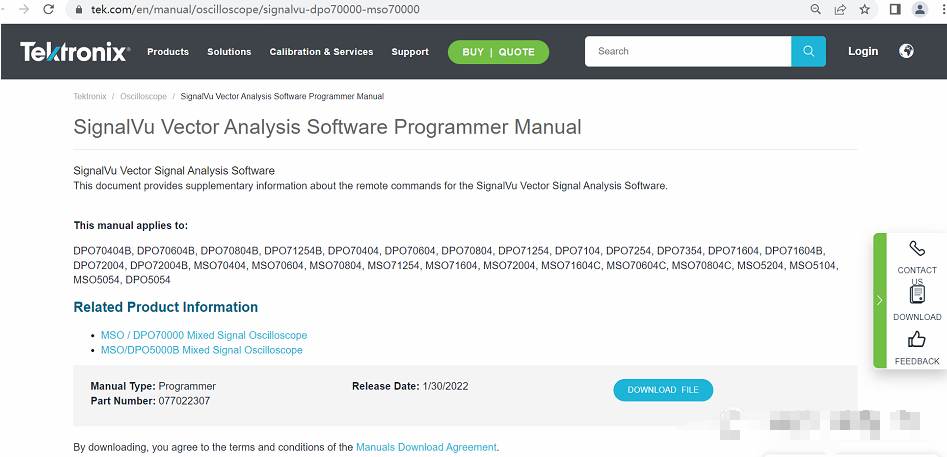Screen dimensions: 947x457
Task: Click the Download side panel icon
Action: point(917,295)
